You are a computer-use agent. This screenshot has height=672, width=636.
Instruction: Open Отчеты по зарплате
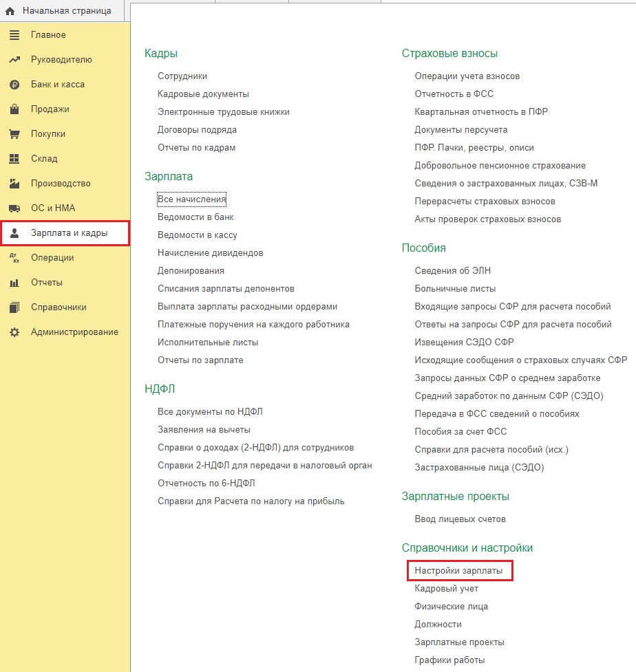(x=200, y=360)
